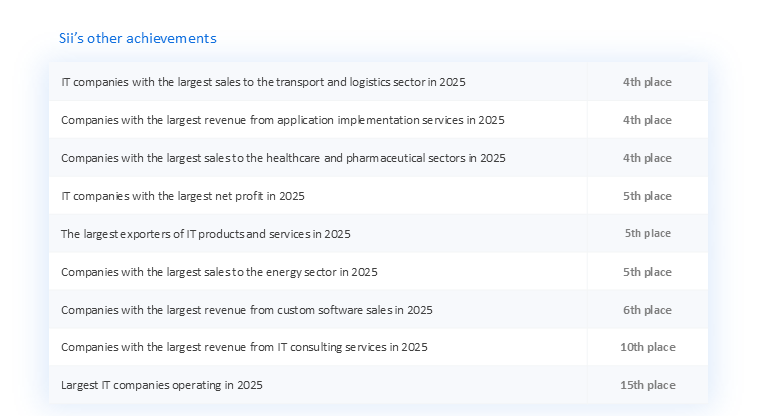Image resolution: width=760 pixels, height=416 pixels.
Task: Select the application implementation services row text
Action: 283,120
